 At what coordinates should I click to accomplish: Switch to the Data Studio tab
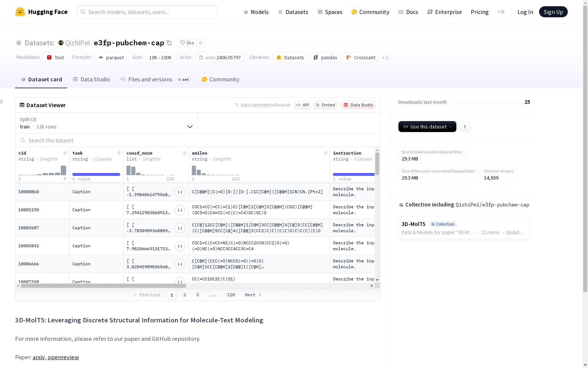tap(92, 79)
